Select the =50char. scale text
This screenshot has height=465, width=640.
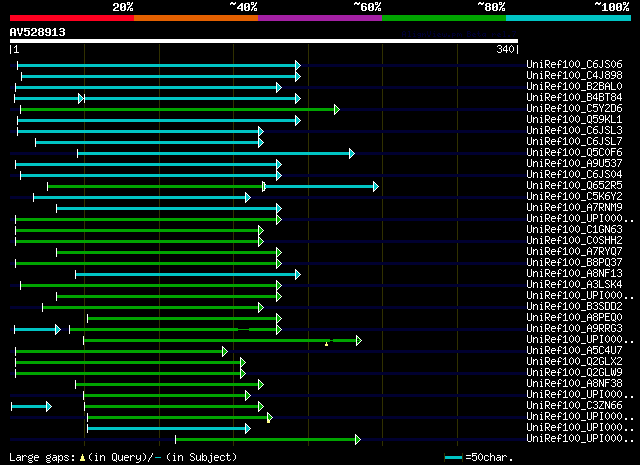(489, 457)
